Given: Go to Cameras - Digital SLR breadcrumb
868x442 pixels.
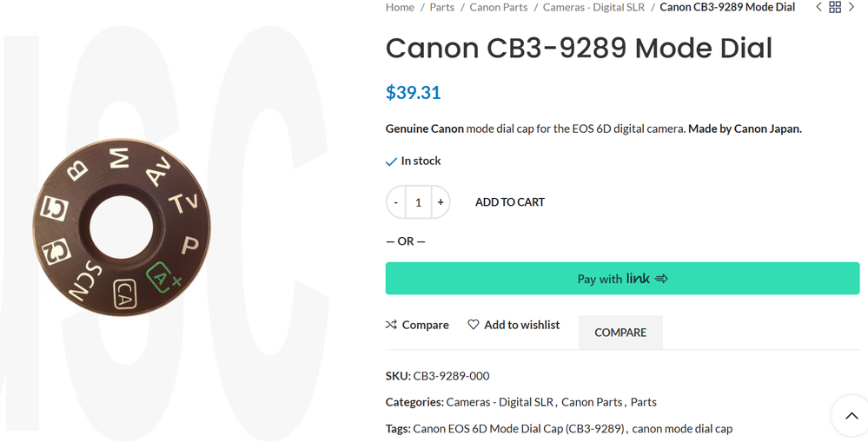Looking at the screenshot, I should [593, 7].
